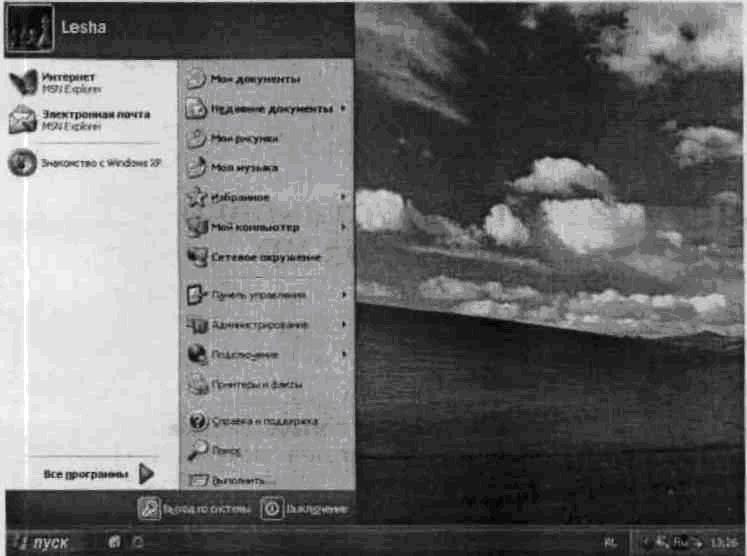Open the Принтеры и факсы icon
Viewport: 747px width, 556px height.
pos(197,384)
